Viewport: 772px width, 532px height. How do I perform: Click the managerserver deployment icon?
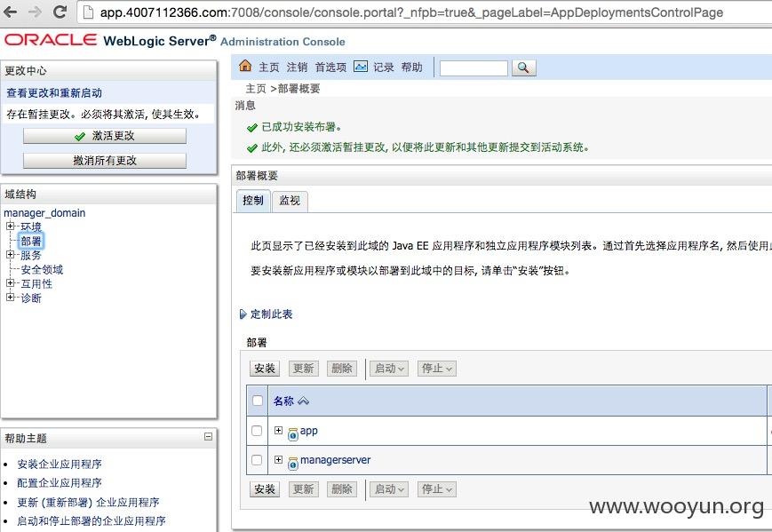click(x=293, y=463)
